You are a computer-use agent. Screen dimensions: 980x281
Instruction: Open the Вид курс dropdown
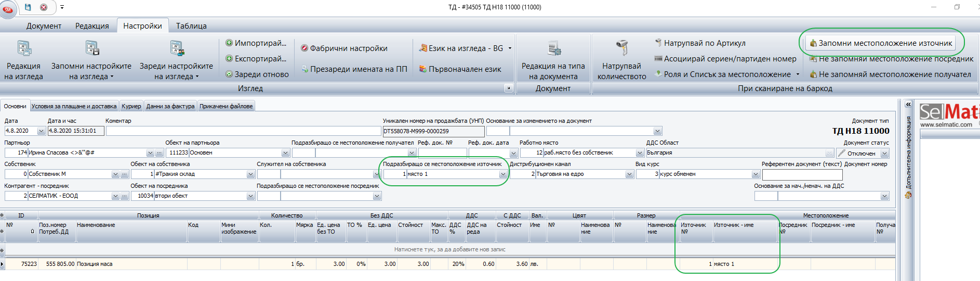coord(756,174)
